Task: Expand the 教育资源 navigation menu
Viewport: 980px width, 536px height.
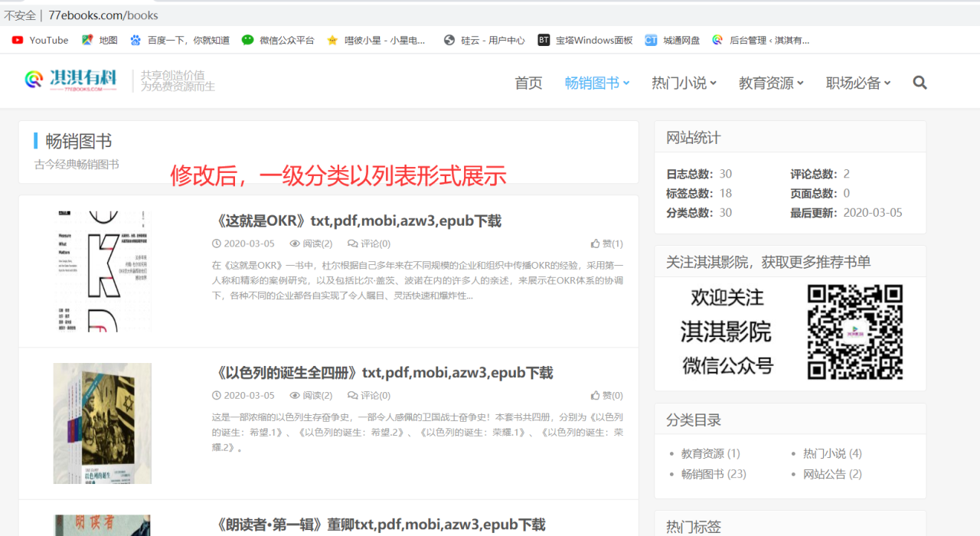Action: click(x=771, y=84)
